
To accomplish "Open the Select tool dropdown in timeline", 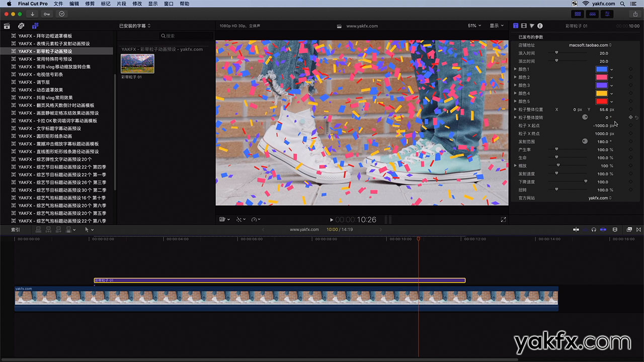I will 89,230.
